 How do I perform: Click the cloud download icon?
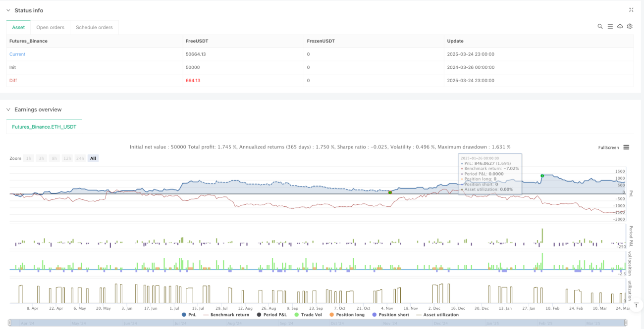pyautogui.click(x=620, y=27)
